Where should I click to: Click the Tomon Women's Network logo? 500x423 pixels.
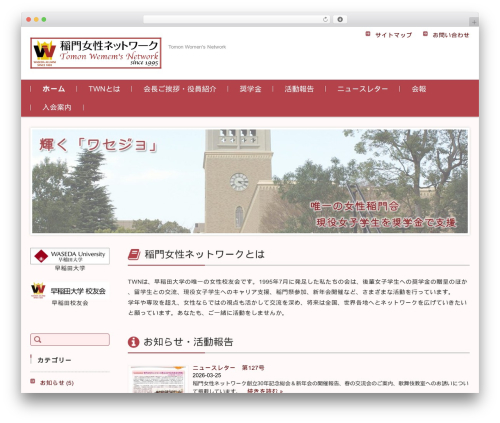[x=96, y=53]
